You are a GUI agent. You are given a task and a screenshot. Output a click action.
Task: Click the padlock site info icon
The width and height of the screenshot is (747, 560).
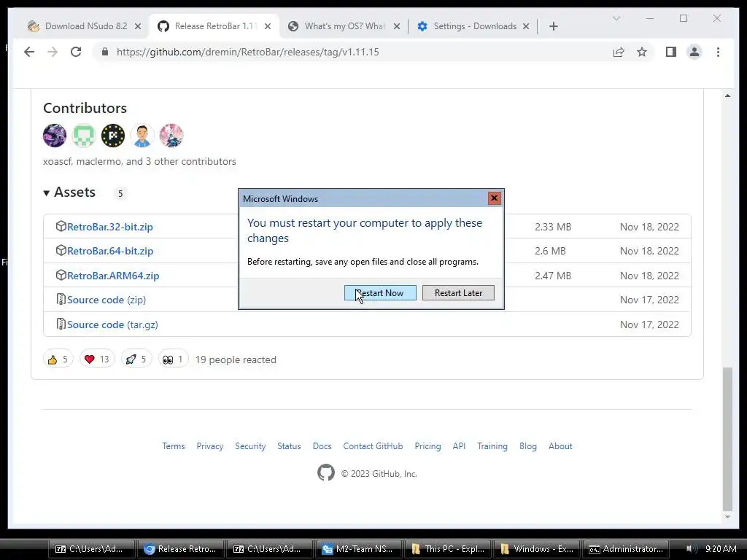click(x=105, y=52)
